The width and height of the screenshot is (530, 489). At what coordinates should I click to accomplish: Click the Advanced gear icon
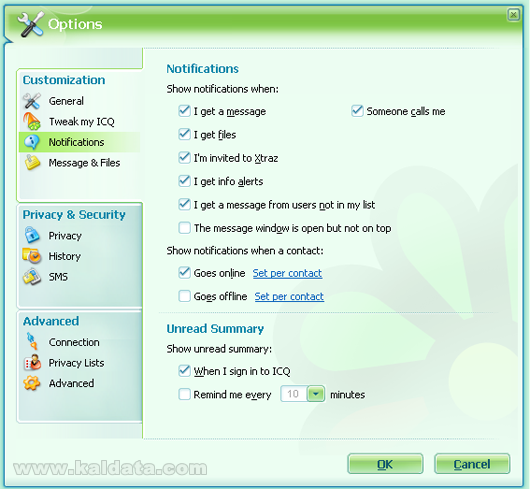(32, 383)
